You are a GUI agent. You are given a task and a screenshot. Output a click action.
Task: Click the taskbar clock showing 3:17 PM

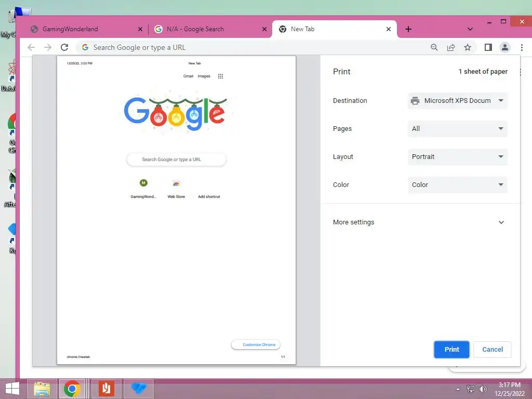pyautogui.click(x=509, y=389)
